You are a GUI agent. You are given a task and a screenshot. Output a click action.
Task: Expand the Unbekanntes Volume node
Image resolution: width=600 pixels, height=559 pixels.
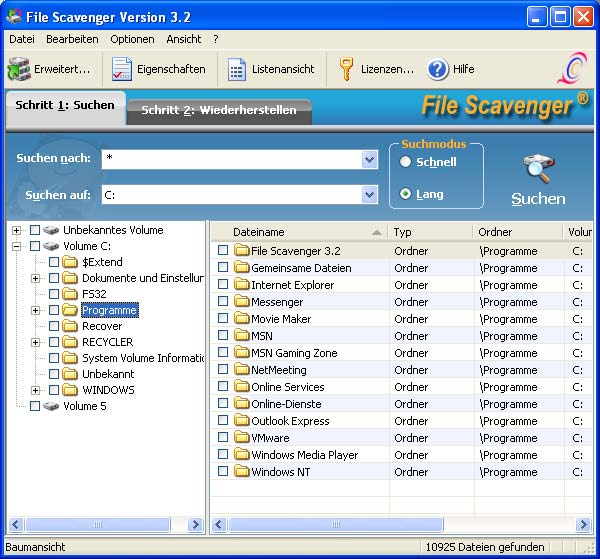[16, 230]
